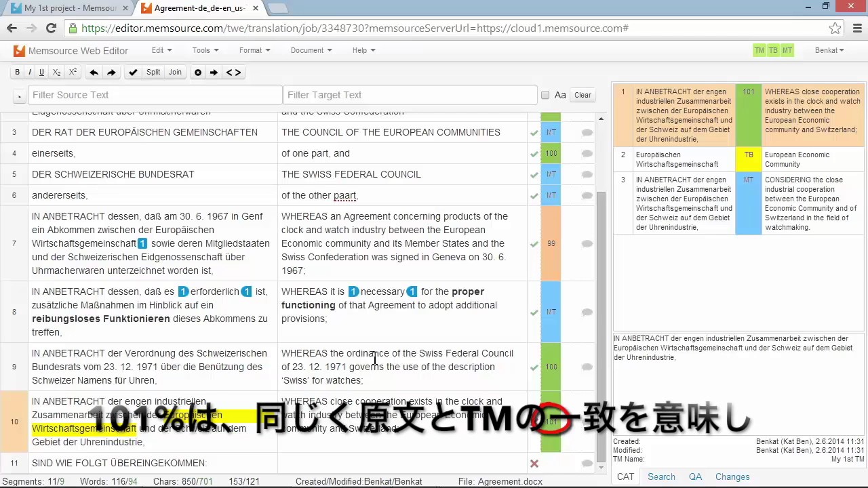Toggle underline formatting button

(x=41, y=73)
